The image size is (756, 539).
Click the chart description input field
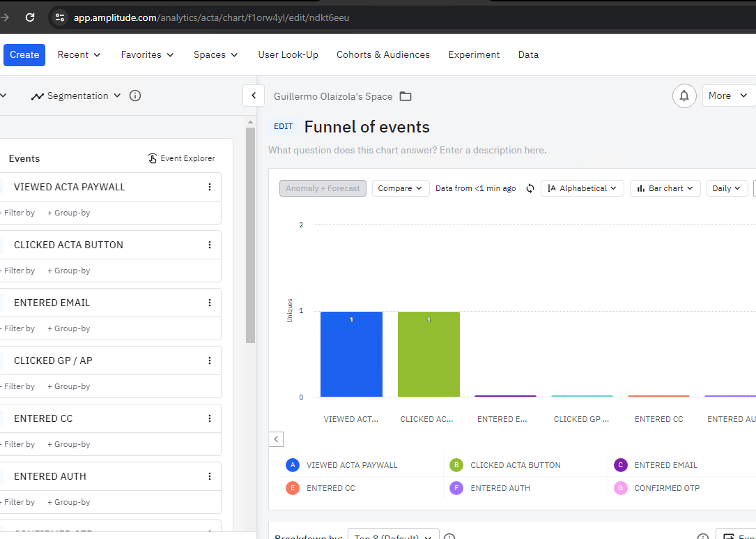coord(408,150)
